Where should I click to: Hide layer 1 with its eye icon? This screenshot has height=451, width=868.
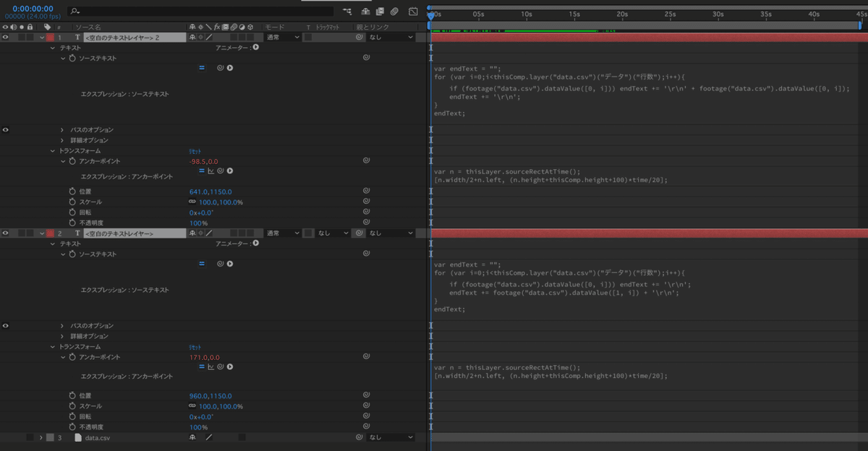pos(6,37)
